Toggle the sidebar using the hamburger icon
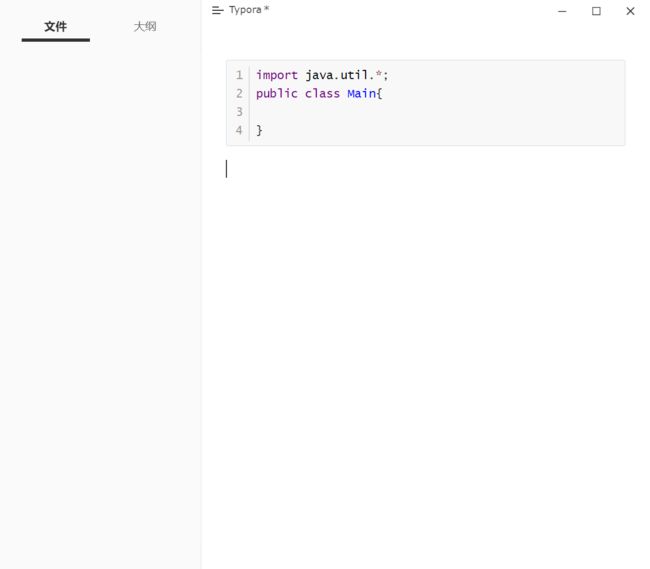The width and height of the screenshot is (650, 569). pyautogui.click(x=217, y=10)
